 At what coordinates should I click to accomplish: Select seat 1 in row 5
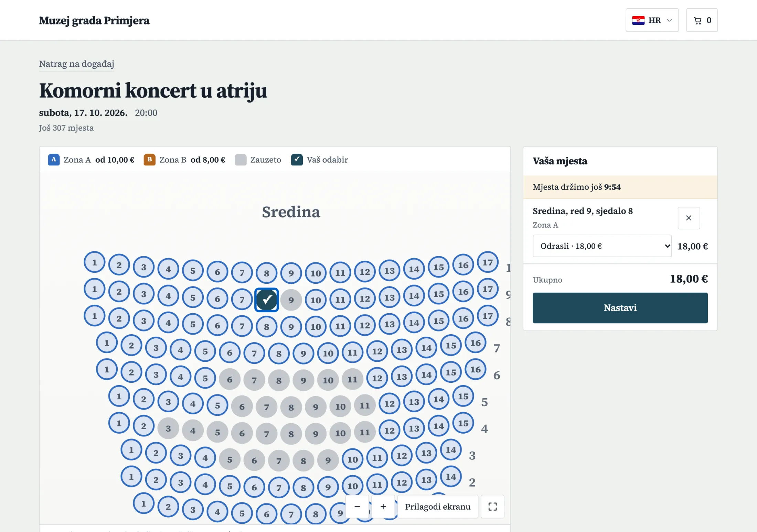pyautogui.click(x=119, y=397)
